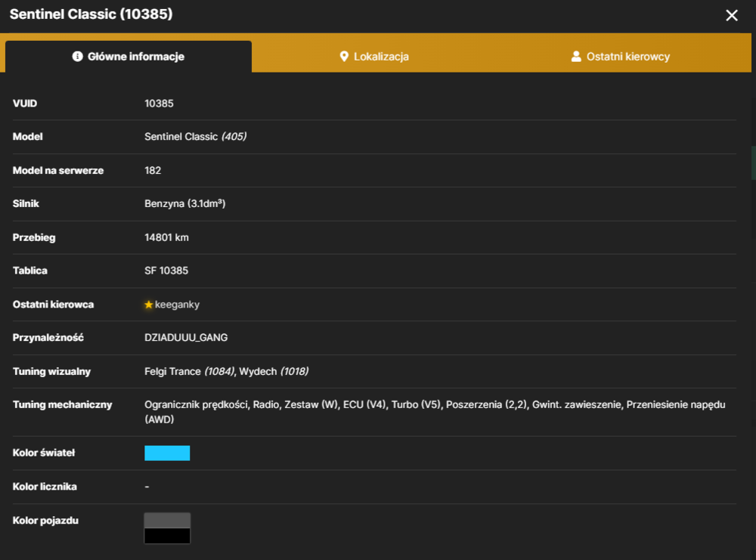Screen dimensions: 756x560
Task: Click the Kolor świateł row label
Action: (44, 453)
